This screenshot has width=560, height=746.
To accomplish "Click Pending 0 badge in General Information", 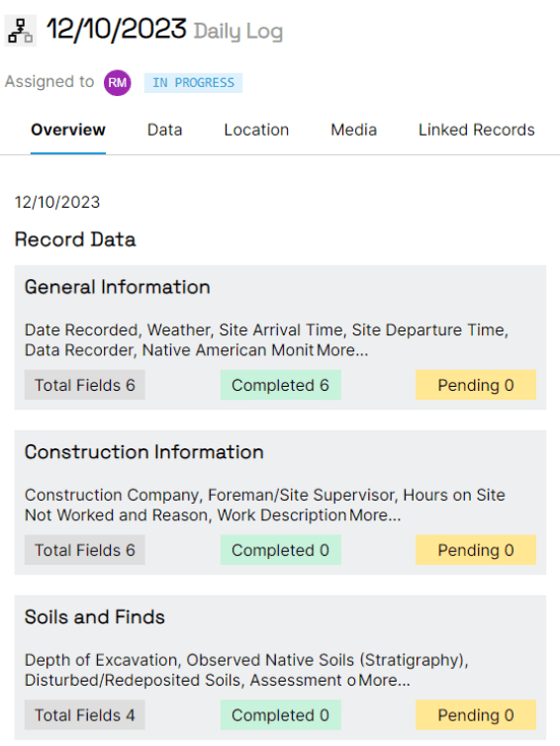I will [476, 385].
